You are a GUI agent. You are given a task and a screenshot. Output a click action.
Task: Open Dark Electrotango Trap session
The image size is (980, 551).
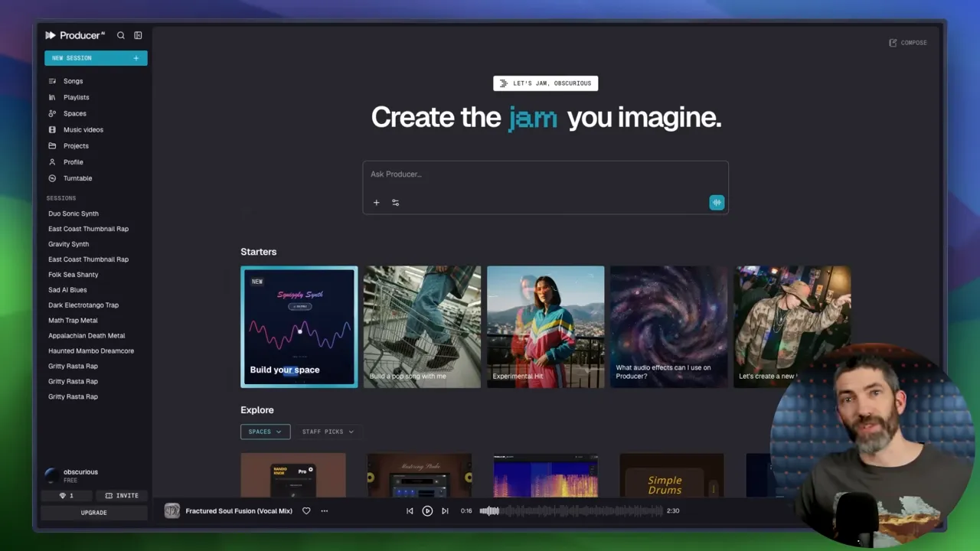pos(83,305)
